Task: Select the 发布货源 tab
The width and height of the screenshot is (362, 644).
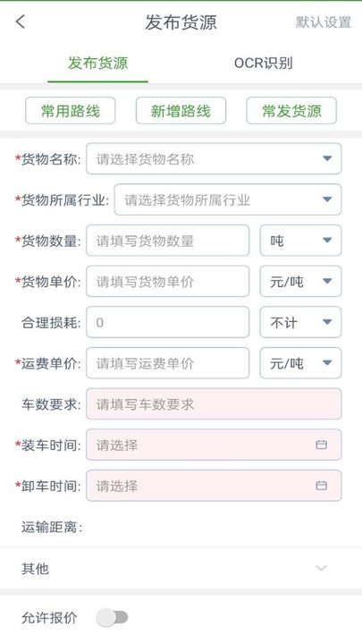Action: coord(97,64)
